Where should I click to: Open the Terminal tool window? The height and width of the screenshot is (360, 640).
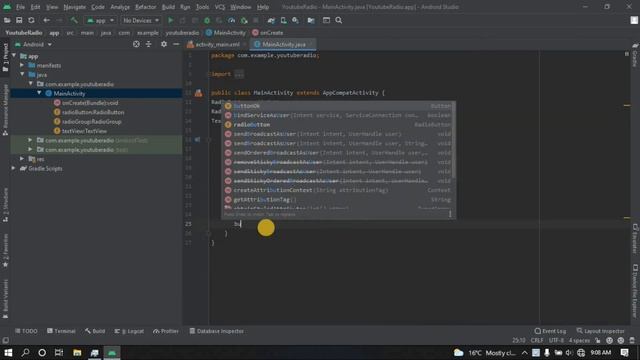(61, 331)
